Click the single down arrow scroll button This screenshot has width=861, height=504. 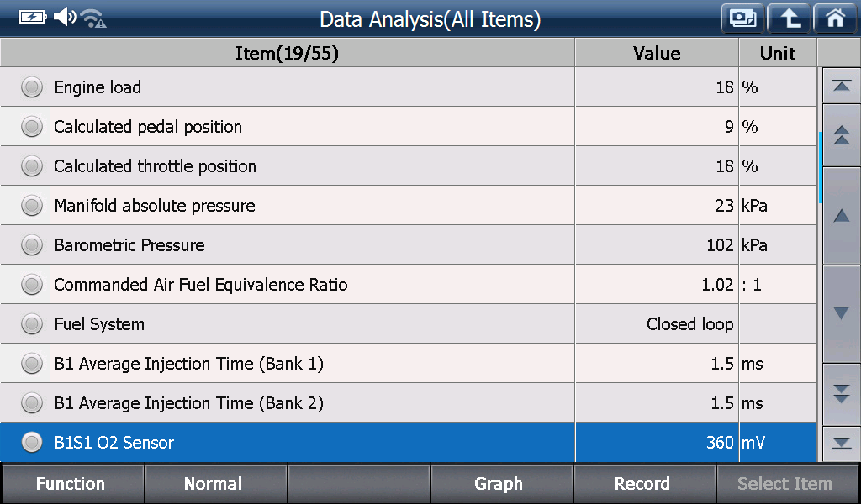[841, 313]
